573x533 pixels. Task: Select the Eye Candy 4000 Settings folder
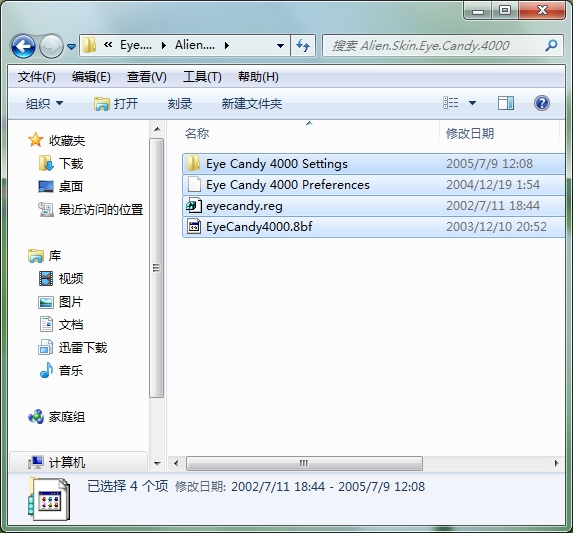pyautogui.click(x=373, y=164)
